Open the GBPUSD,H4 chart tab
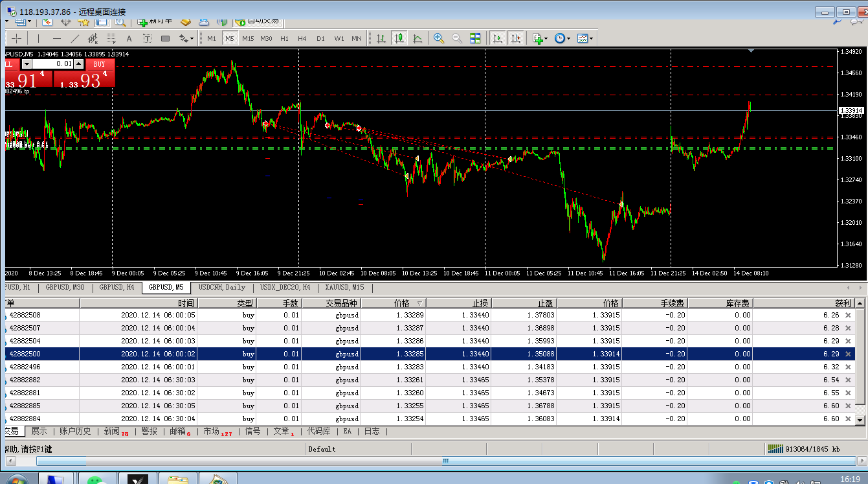 (x=117, y=287)
